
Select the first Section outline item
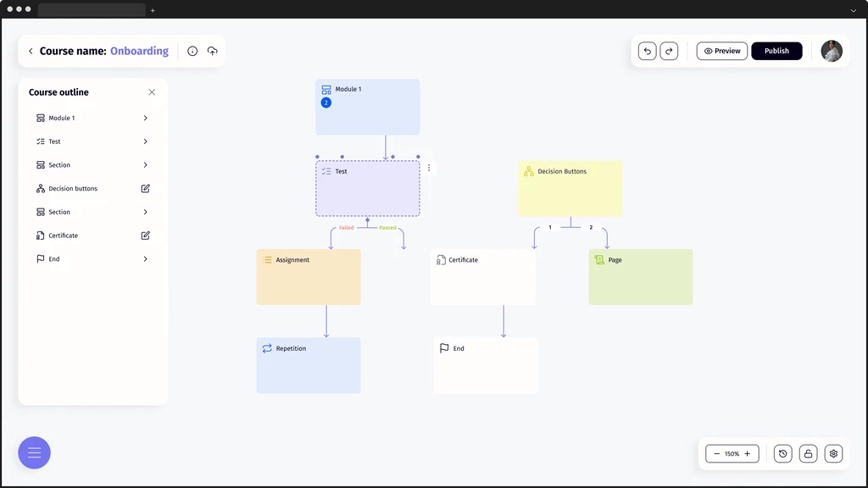(59, 165)
